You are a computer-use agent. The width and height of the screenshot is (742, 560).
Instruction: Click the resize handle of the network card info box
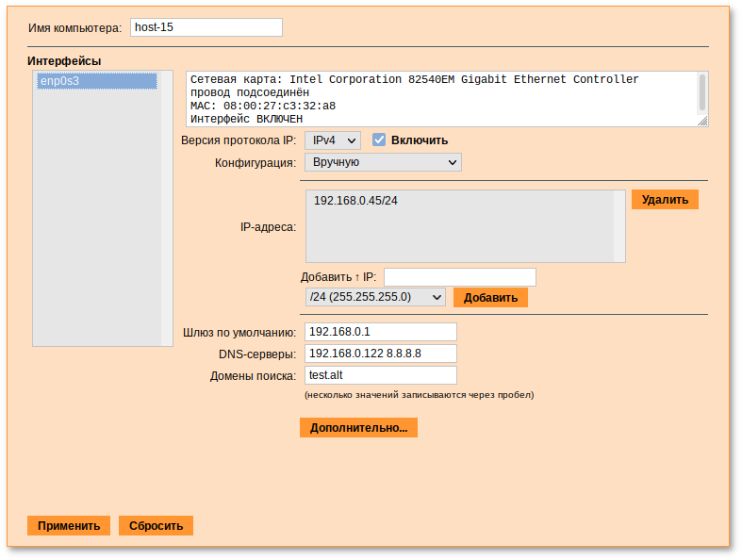point(702,122)
